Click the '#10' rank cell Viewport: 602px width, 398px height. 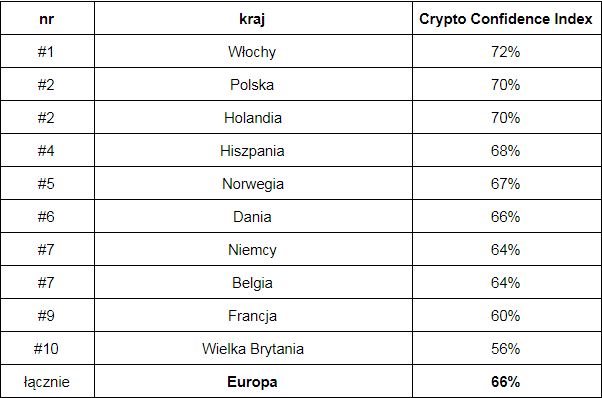point(46,349)
